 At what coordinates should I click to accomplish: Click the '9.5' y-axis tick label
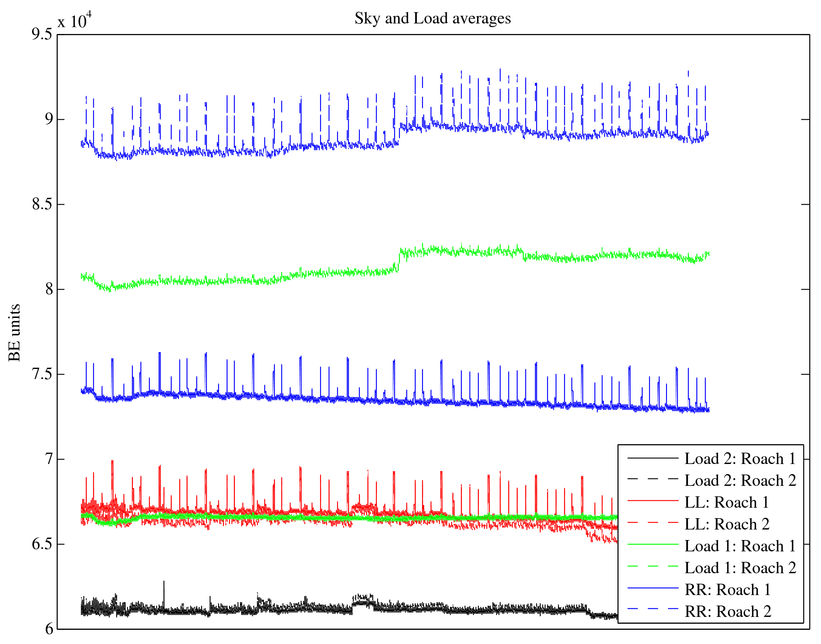coord(42,34)
